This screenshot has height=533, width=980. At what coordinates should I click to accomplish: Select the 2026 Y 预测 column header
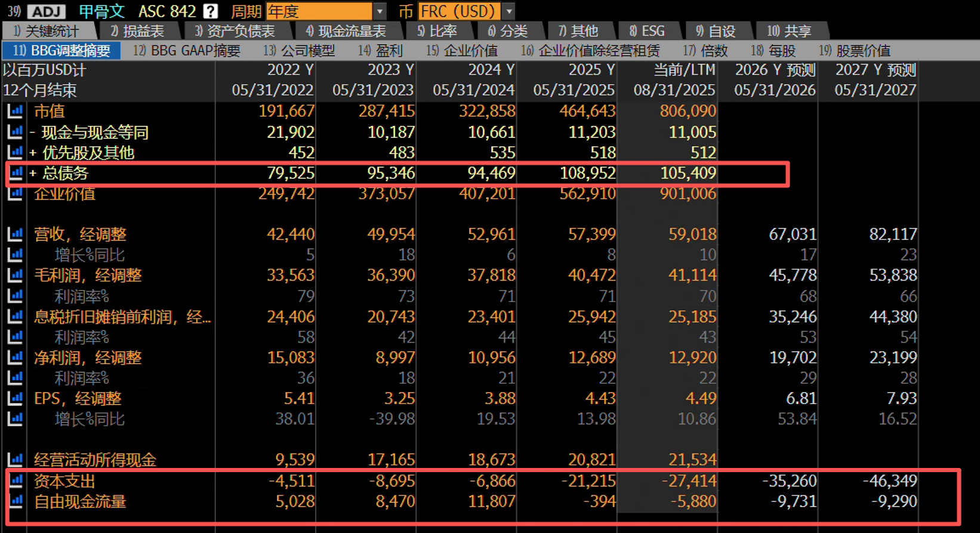point(774,70)
